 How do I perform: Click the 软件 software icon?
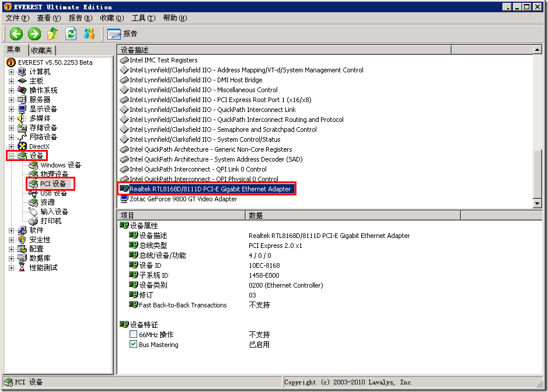pos(22,230)
